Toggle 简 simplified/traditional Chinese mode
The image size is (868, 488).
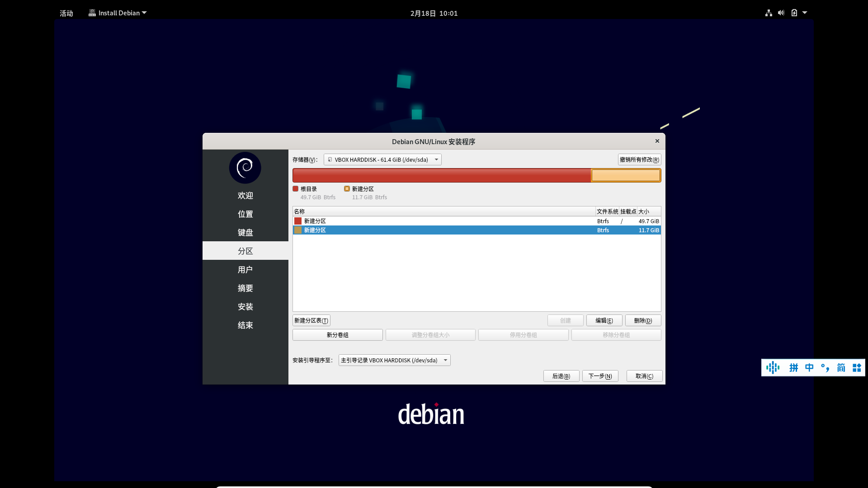pyautogui.click(x=841, y=367)
